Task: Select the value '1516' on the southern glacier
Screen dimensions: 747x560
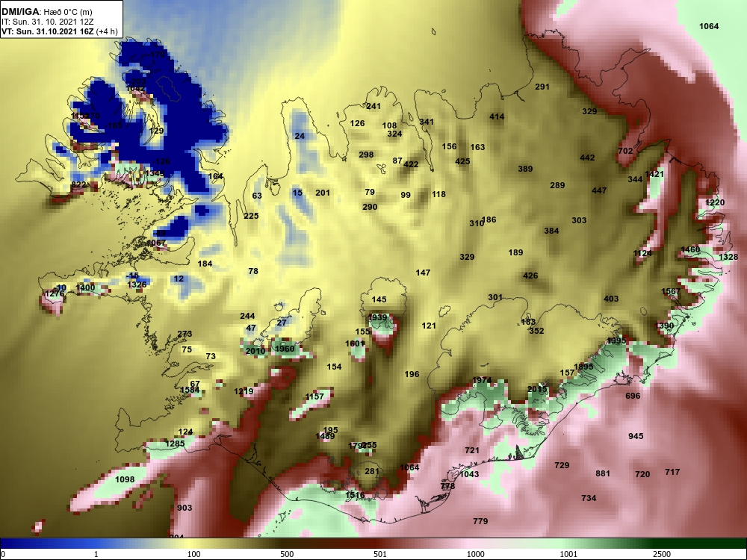Action: 355,495
